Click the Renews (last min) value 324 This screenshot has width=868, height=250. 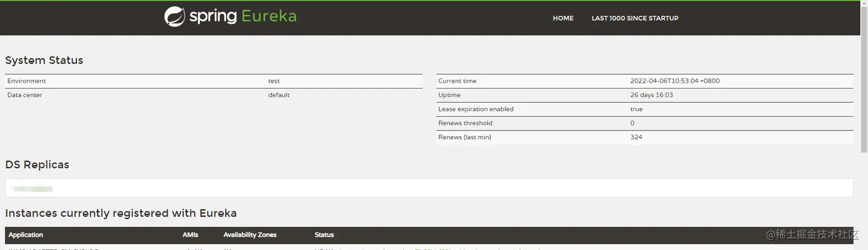[636, 137]
